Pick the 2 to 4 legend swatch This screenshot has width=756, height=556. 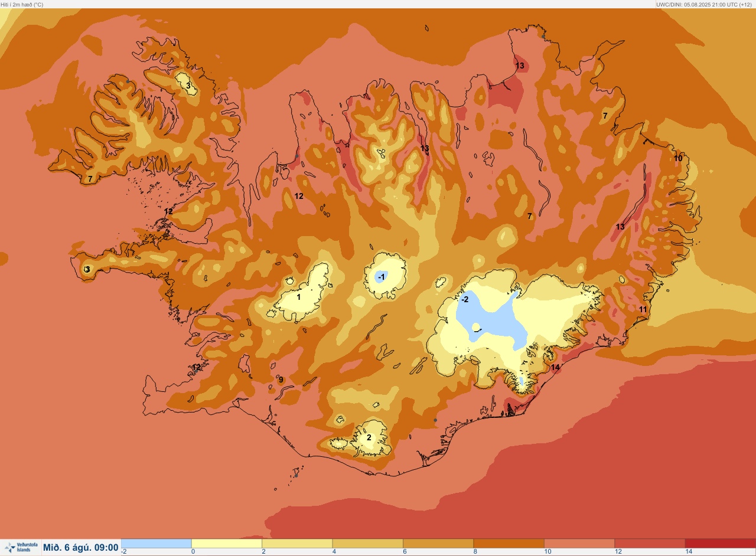297,543
